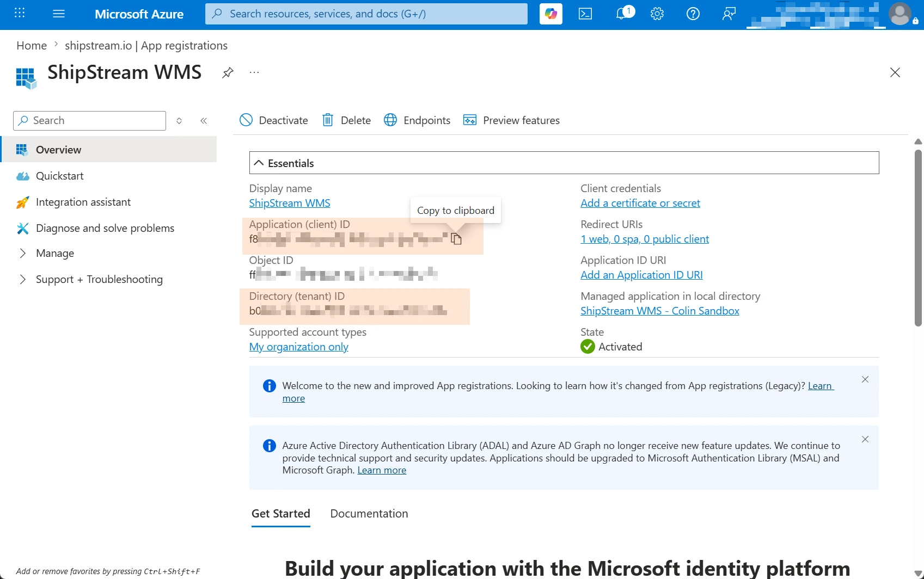The width and height of the screenshot is (924, 579).
Task: Open portal settings gear icon
Action: [657, 14]
